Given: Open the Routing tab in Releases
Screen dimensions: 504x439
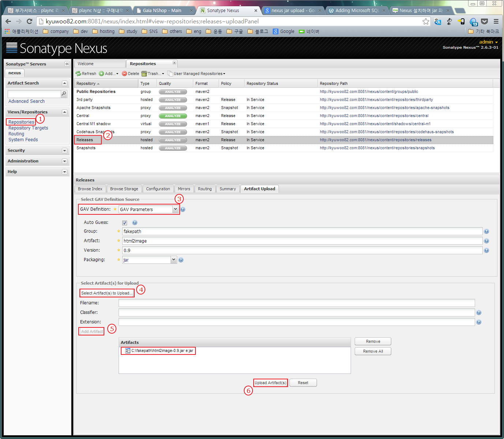Looking at the screenshot, I should (x=205, y=189).
